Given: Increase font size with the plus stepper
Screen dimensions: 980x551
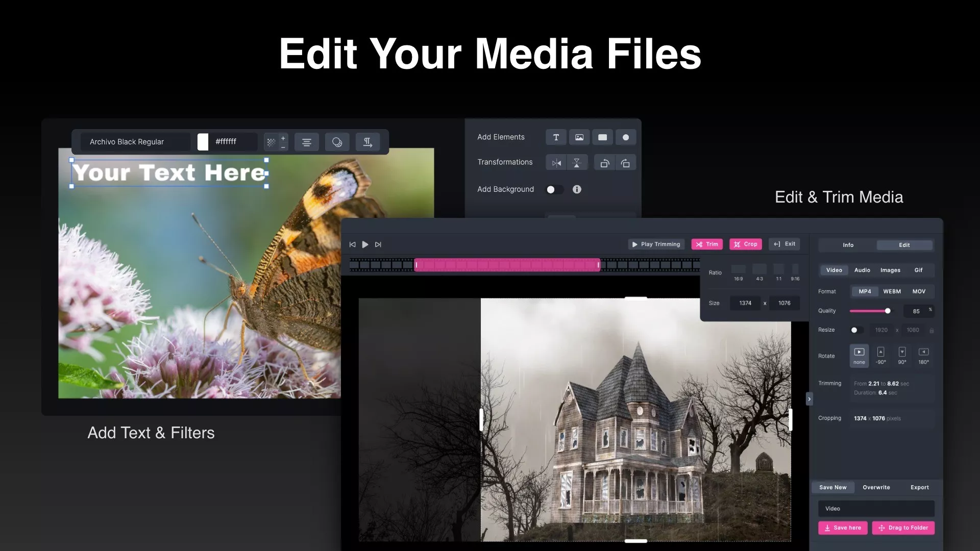Looking at the screenshot, I should point(283,138).
